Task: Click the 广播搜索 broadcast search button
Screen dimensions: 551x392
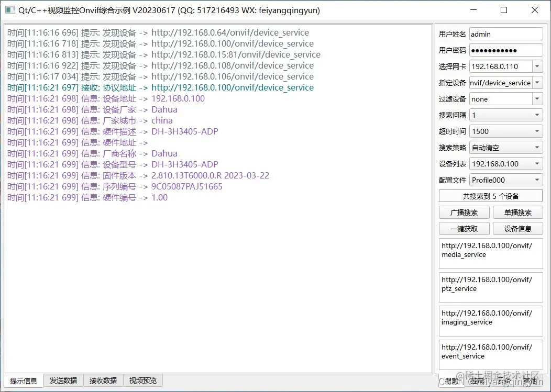Action: [464, 212]
